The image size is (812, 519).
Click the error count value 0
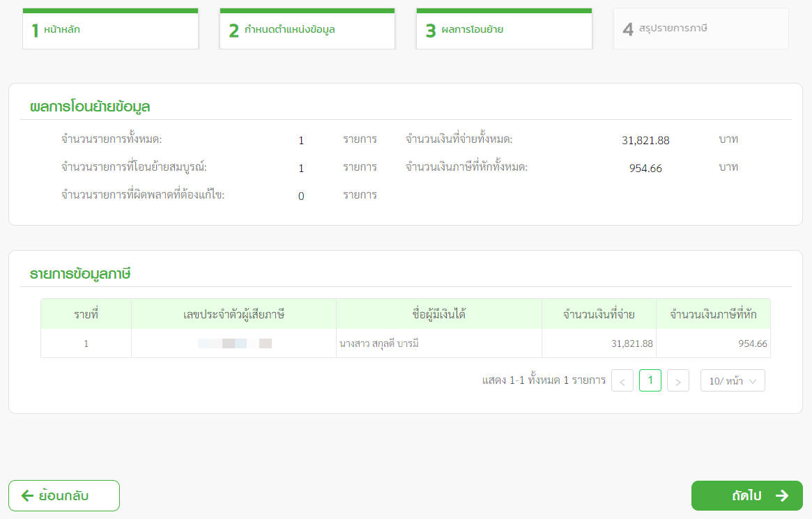301,196
